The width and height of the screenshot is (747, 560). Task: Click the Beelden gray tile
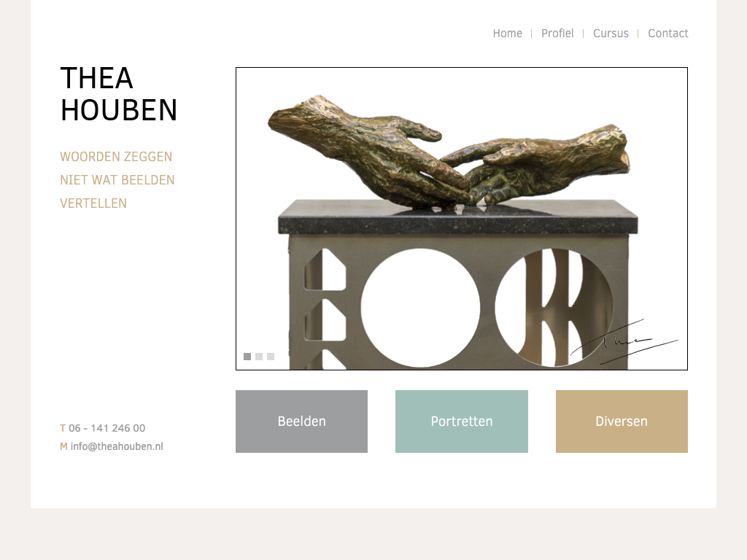301,421
